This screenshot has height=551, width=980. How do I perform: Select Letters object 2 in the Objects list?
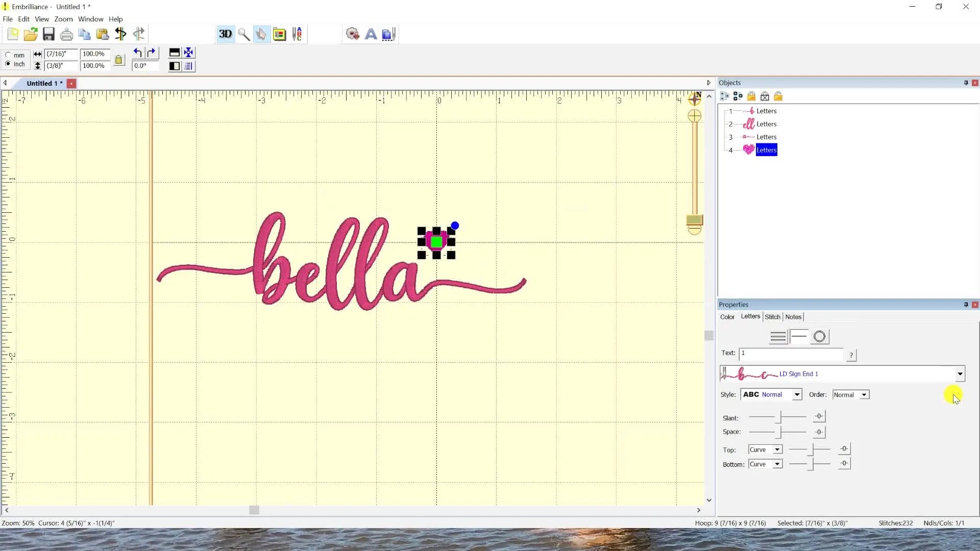click(x=767, y=124)
